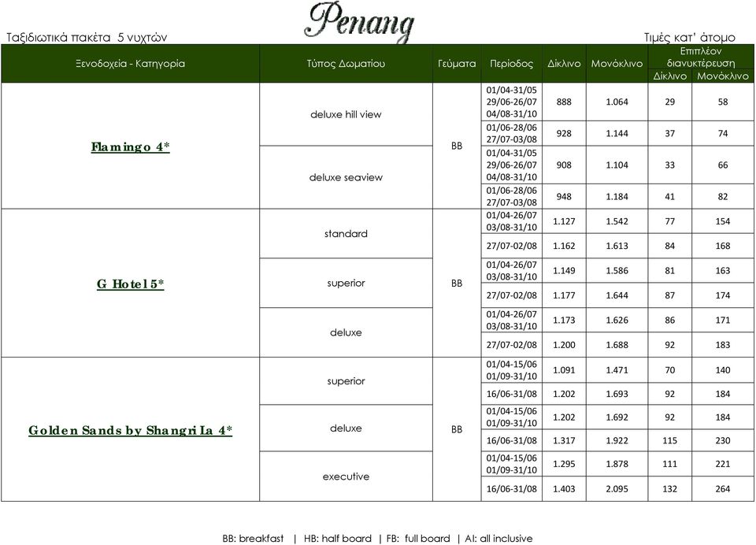Select the price cell 1.878
Screen dimensions: 756x545
click(617, 464)
